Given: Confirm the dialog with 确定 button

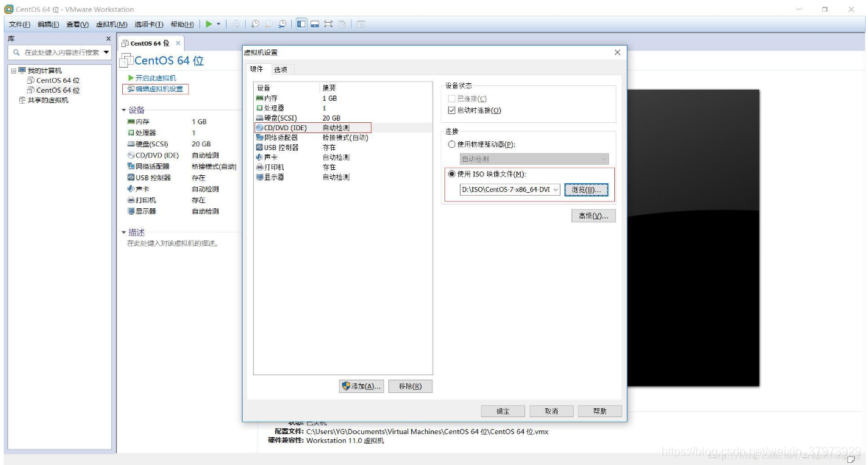Looking at the screenshot, I should 502,411.
